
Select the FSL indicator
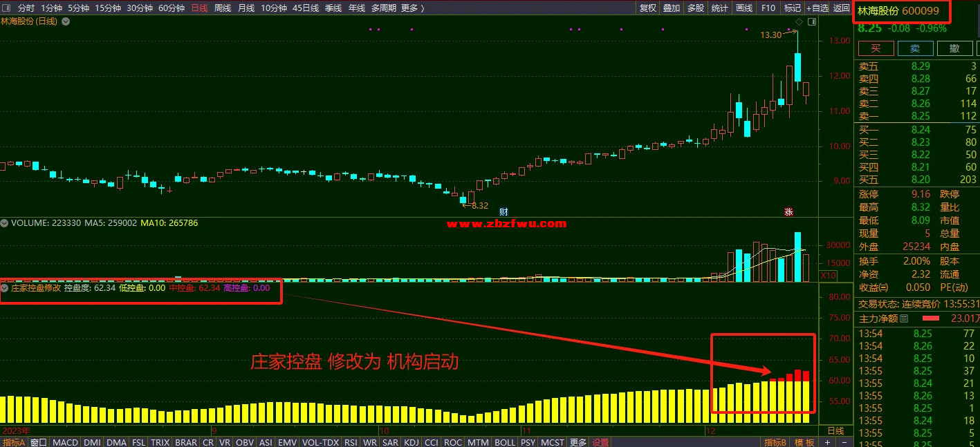[x=139, y=442]
